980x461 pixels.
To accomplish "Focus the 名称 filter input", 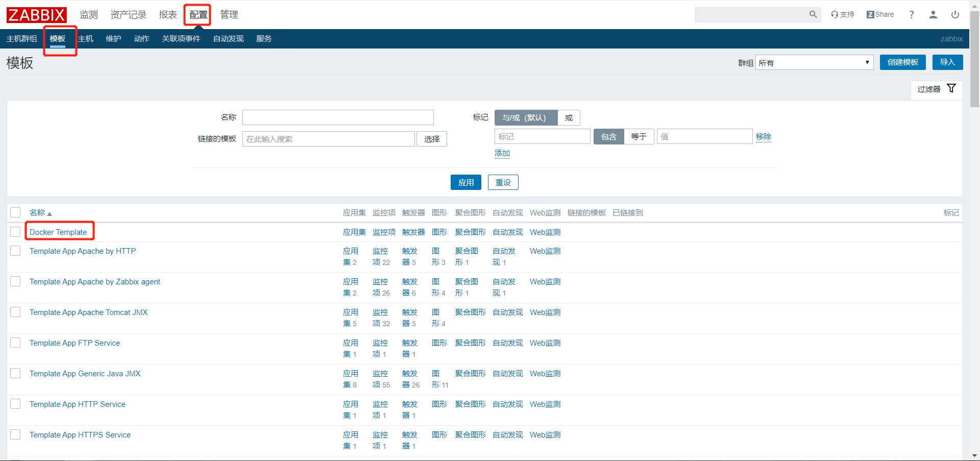I will (338, 117).
